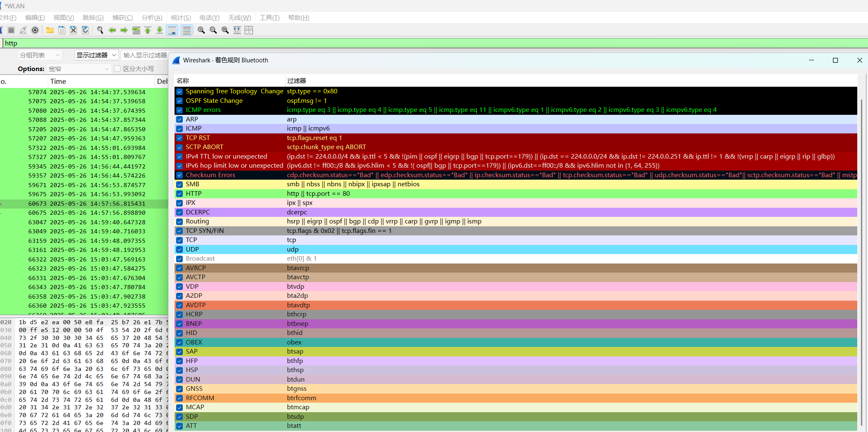Select the filter text tcp.flags.reset eq 1
The height and width of the screenshot is (432, 868).
pos(314,138)
